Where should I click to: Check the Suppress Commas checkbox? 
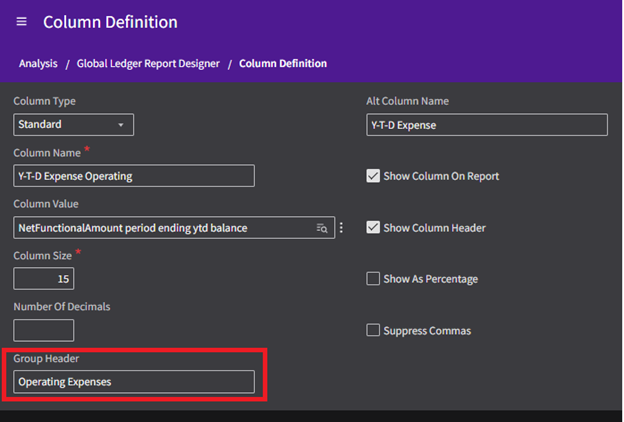(374, 330)
